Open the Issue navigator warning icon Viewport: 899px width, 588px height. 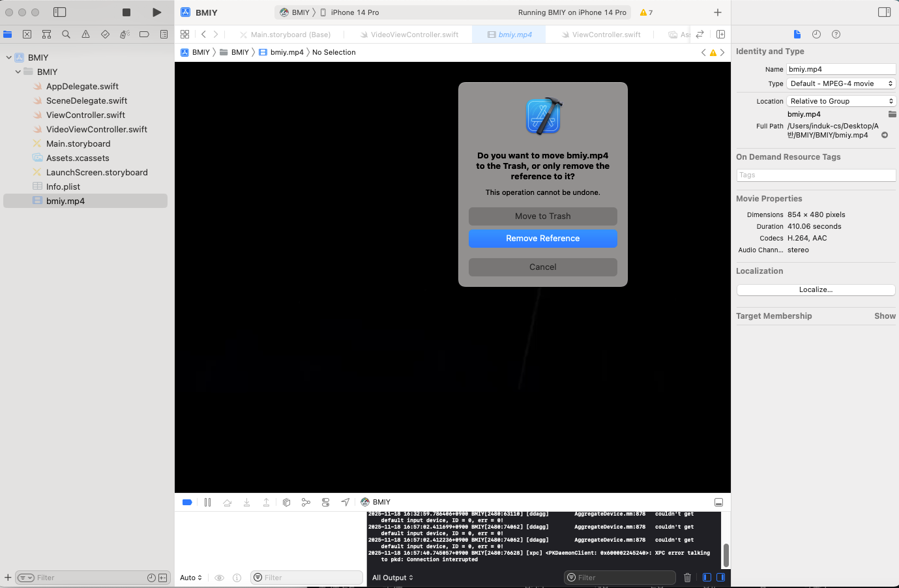(x=85, y=35)
